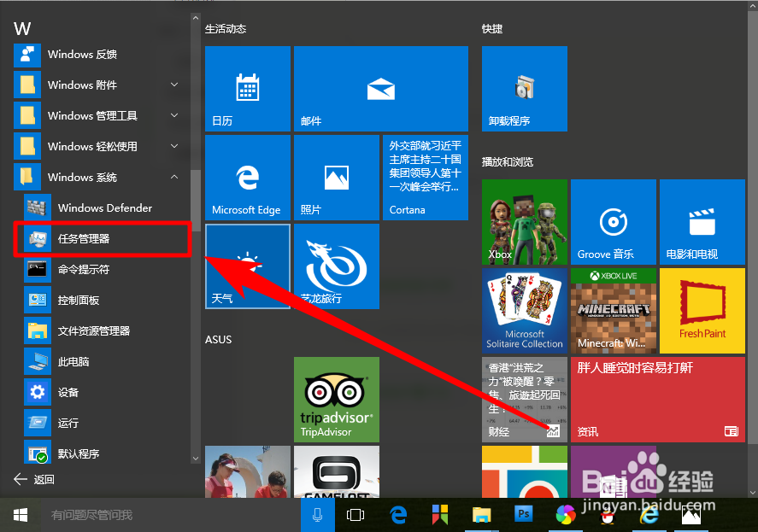Expand the Windows 附件 folder
The width and height of the screenshot is (758, 532).
click(85, 85)
